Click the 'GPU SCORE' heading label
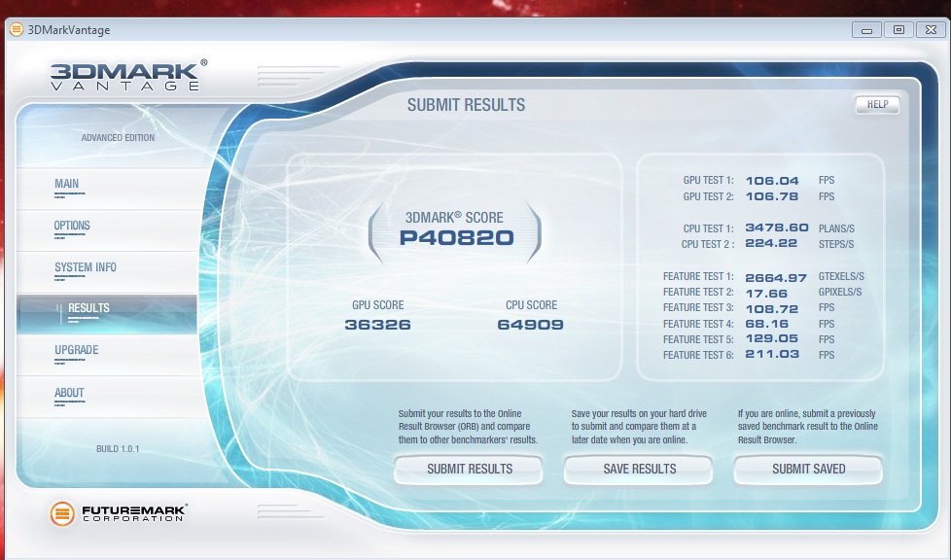 378,305
